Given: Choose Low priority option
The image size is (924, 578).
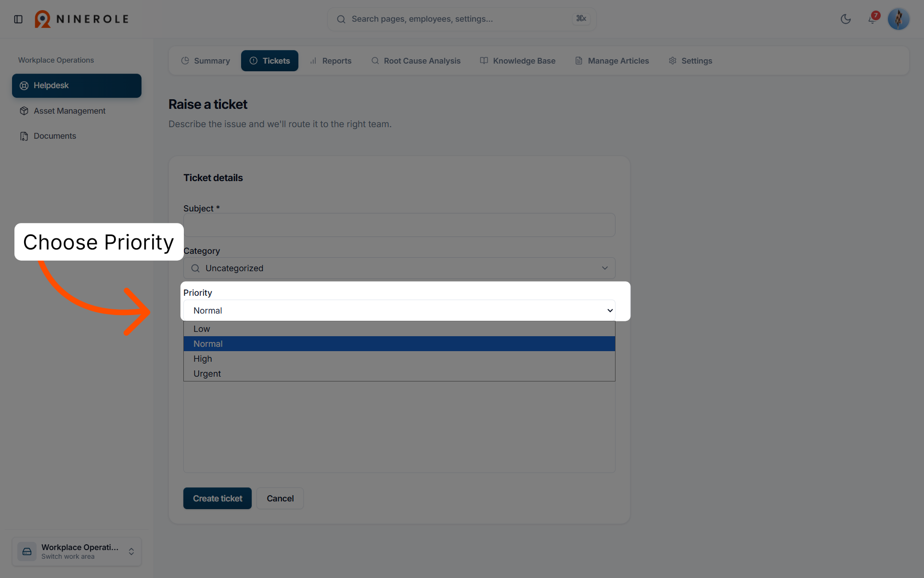Looking at the screenshot, I should click(399, 329).
